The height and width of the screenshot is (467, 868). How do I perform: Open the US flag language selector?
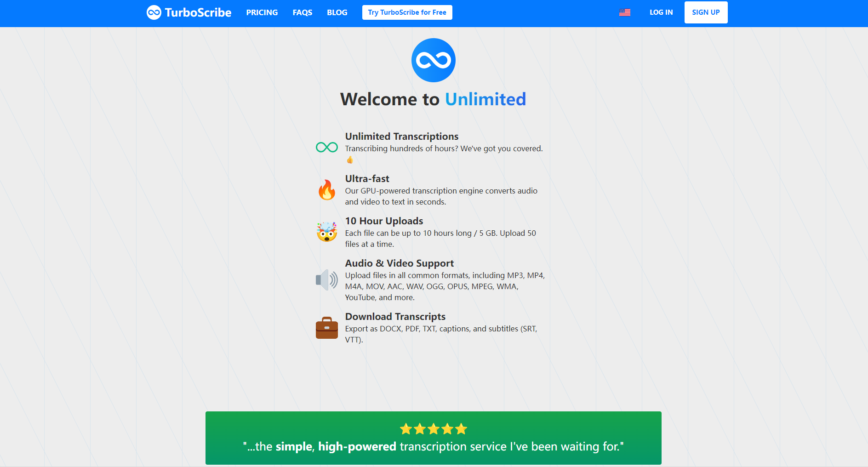(x=625, y=12)
